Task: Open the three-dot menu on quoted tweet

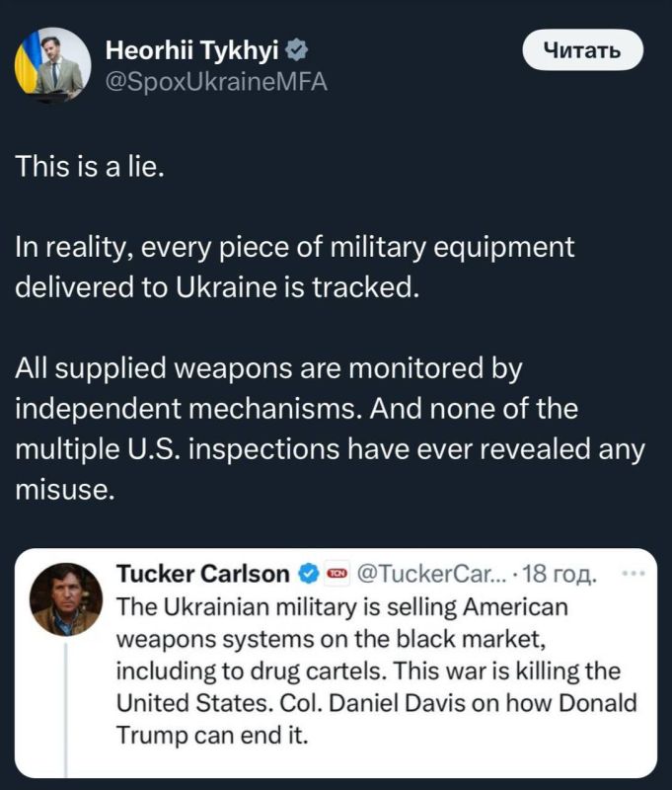Action: [634, 574]
